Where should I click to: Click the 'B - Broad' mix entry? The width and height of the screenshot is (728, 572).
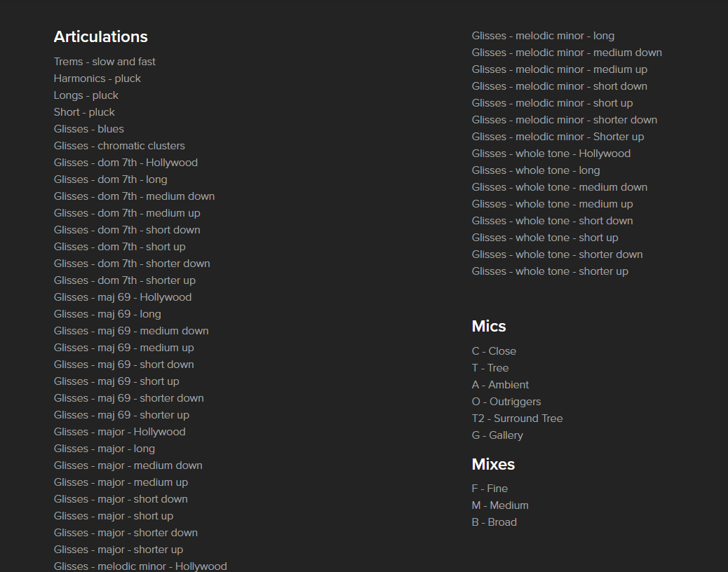pos(494,522)
